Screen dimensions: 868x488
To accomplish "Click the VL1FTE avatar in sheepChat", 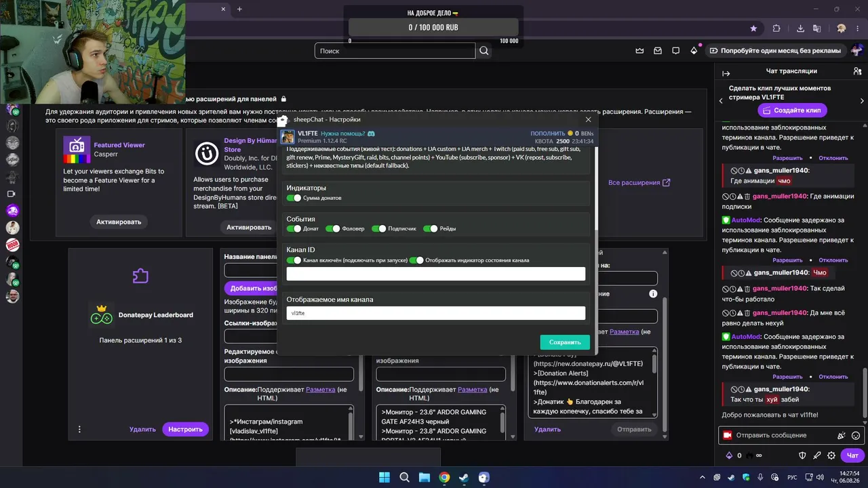I will [288, 136].
